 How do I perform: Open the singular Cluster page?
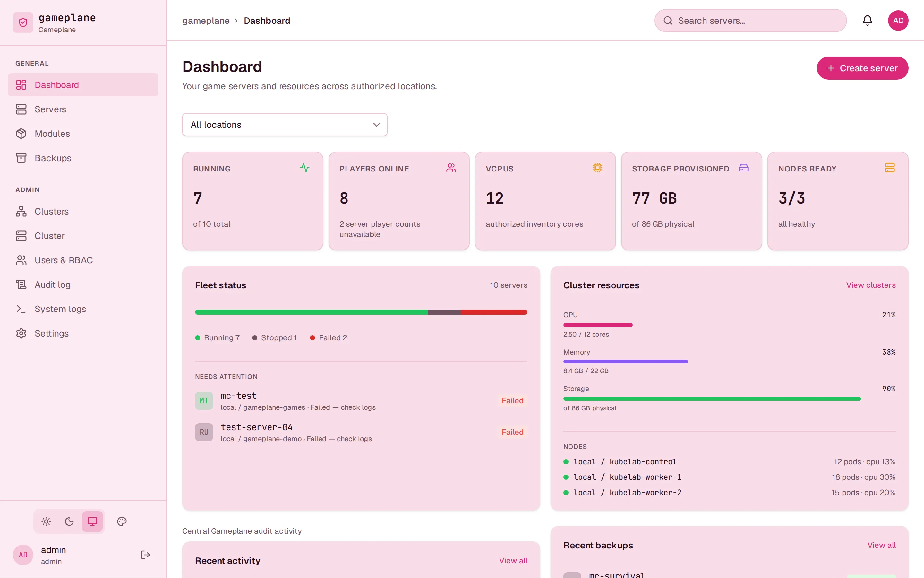(83, 236)
